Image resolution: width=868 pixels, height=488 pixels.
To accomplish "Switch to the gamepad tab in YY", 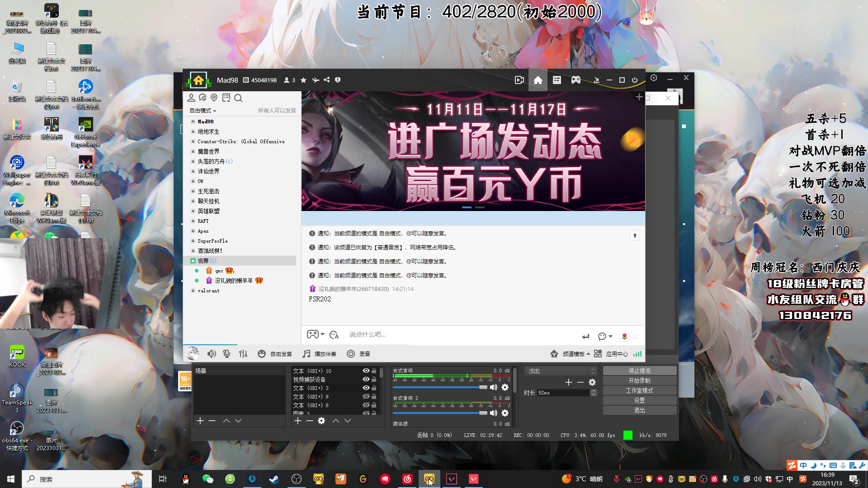I will tap(576, 80).
